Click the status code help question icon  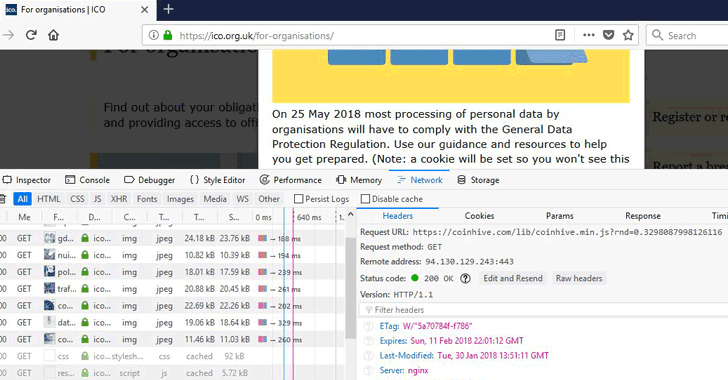(465, 278)
